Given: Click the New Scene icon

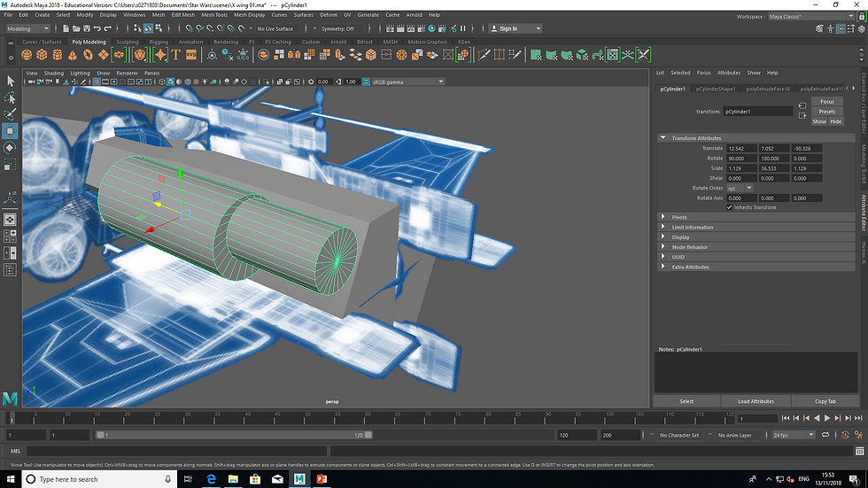Looking at the screenshot, I should (x=66, y=28).
